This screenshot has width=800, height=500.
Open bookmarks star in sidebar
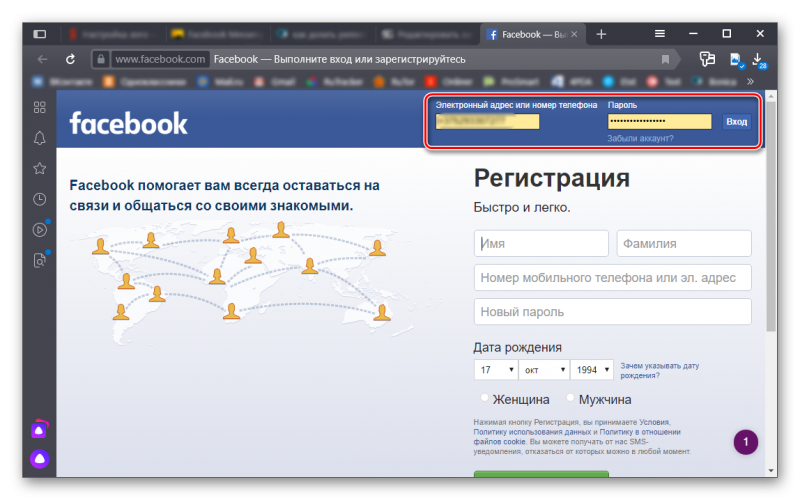click(40, 168)
